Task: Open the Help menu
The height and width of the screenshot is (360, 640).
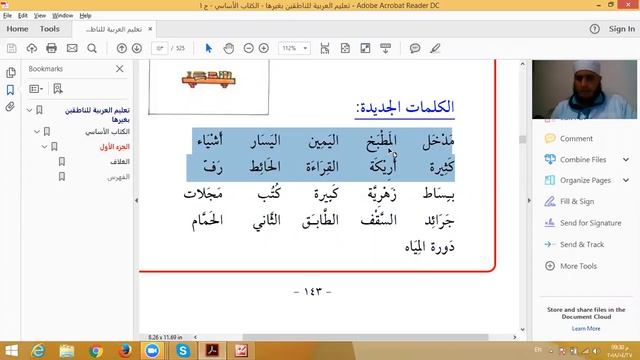Action: (85, 16)
